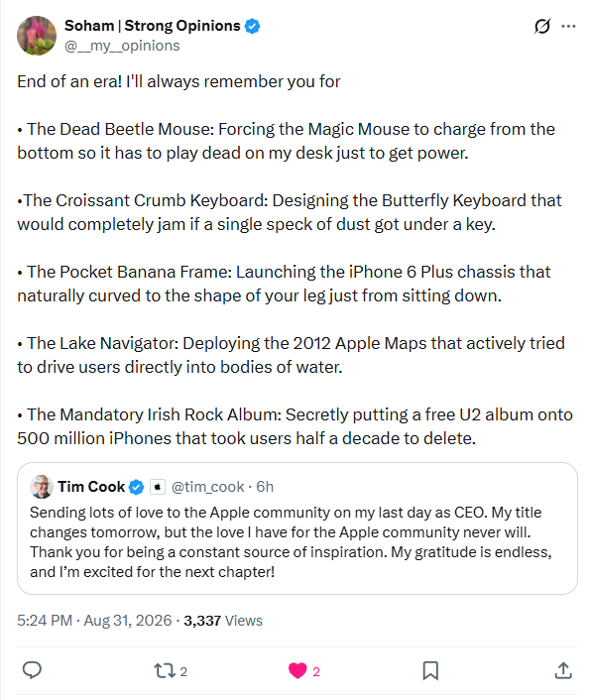Toggle the bookmark icon on the post
The image size is (592, 700).
coord(430,670)
